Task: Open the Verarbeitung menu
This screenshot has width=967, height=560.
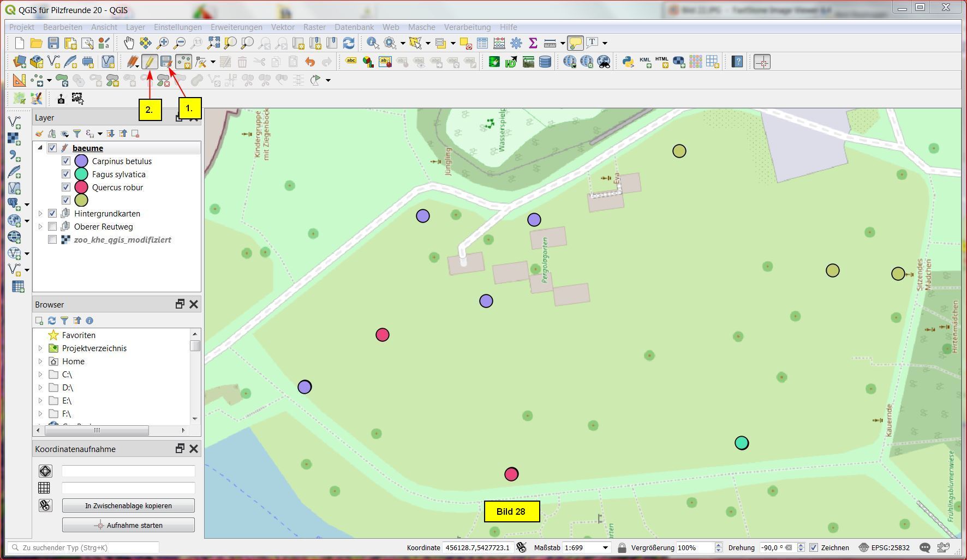Action: [x=467, y=27]
